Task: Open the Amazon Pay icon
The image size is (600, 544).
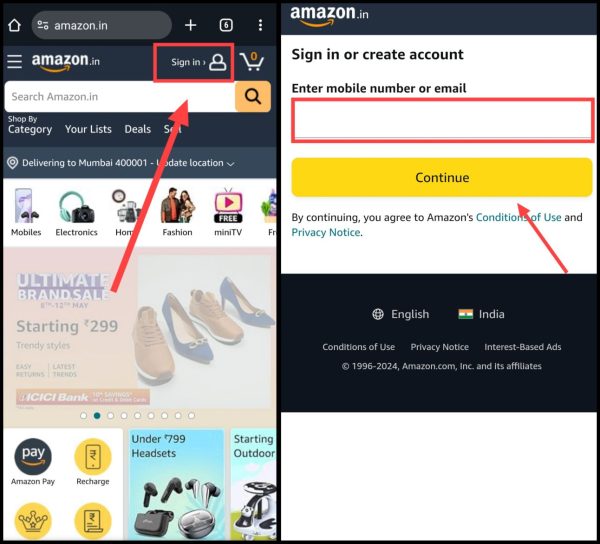Action: (x=33, y=456)
